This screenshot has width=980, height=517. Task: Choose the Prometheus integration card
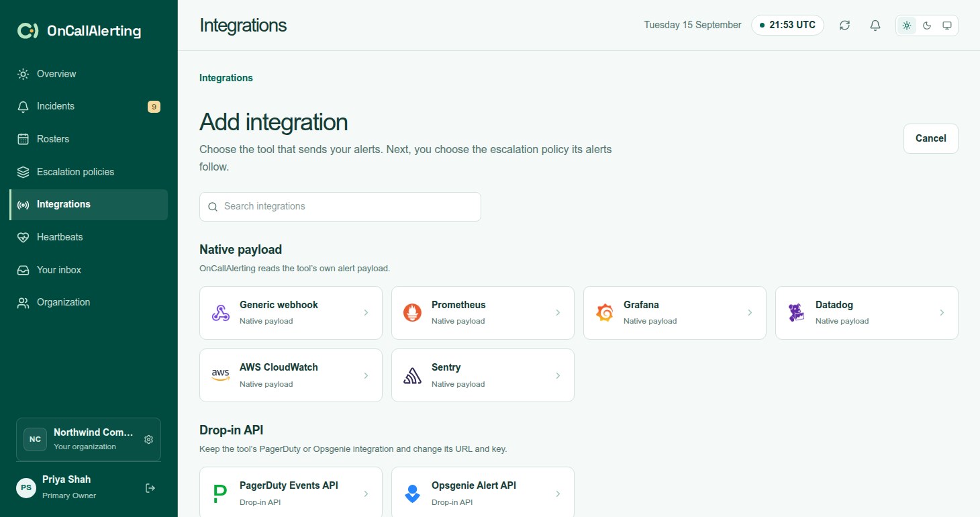click(x=483, y=313)
